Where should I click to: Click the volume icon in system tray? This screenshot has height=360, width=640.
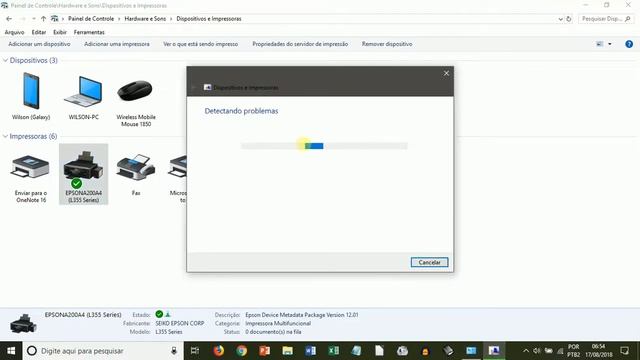[x=537, y=351]
